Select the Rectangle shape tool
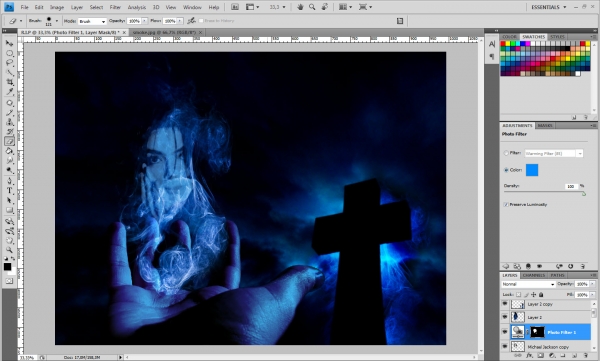This screenshot has height=361, width=600. coord(9,210)
